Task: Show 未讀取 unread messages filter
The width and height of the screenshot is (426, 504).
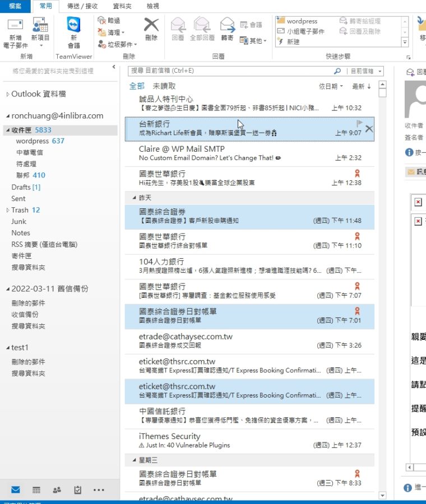Action: [x=164, y=86]
